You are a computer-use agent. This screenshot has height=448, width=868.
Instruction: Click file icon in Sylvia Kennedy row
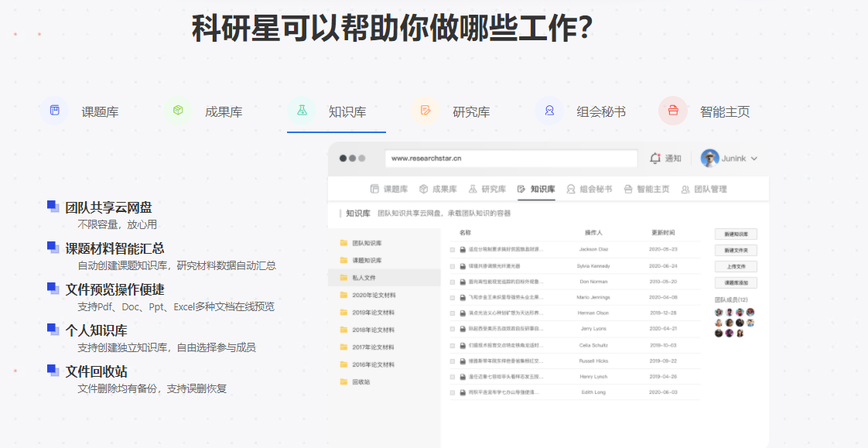coord(462,266)
